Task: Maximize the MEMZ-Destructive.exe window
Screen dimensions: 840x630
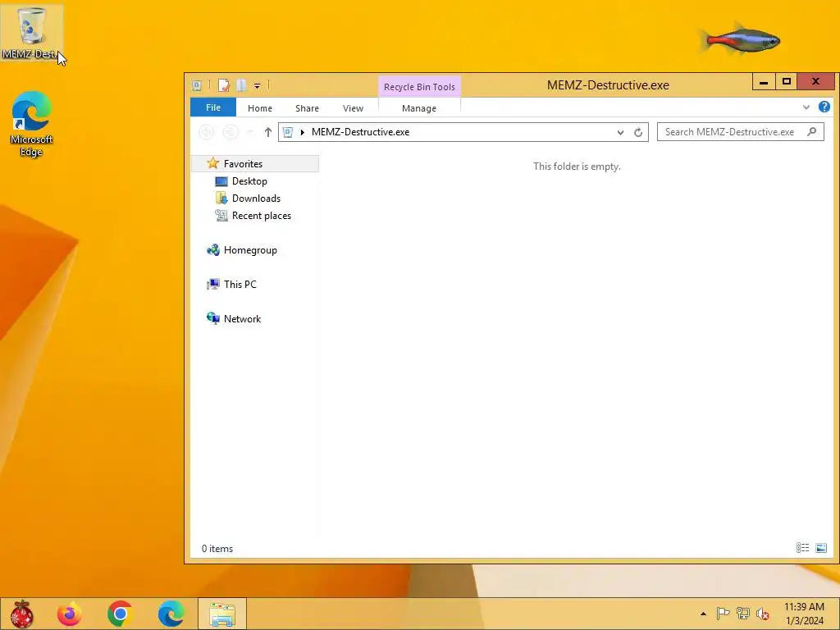Action: [x=787, y=82]
